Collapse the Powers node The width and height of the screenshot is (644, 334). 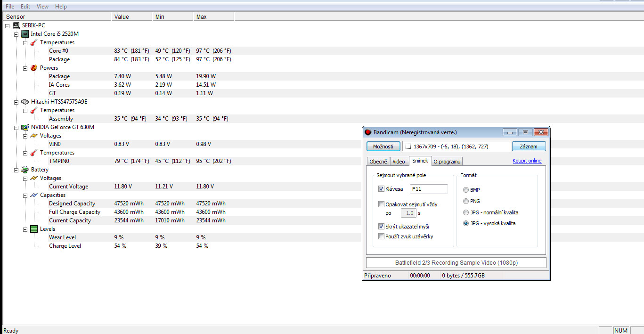tap(25, 68)
